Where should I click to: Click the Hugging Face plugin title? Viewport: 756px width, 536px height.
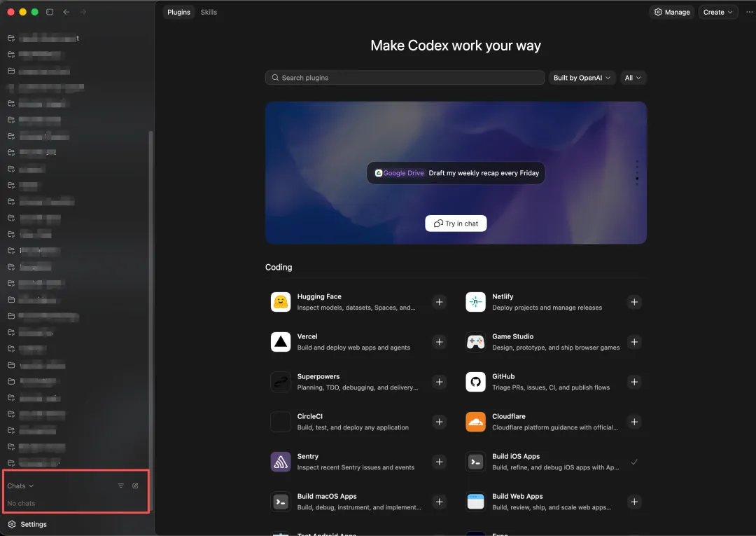pyautogui.click(x=319, y=296)
